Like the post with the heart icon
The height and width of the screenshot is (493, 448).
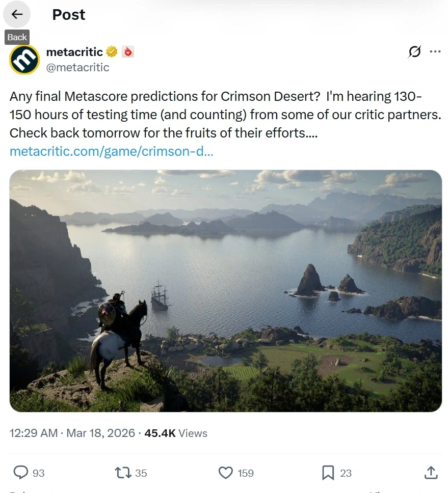(x=226, y=473)
